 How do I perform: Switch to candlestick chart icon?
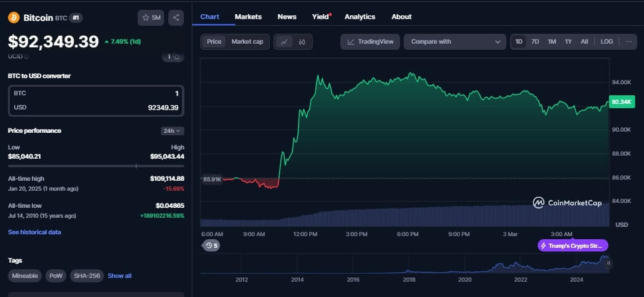coord(302,41)
